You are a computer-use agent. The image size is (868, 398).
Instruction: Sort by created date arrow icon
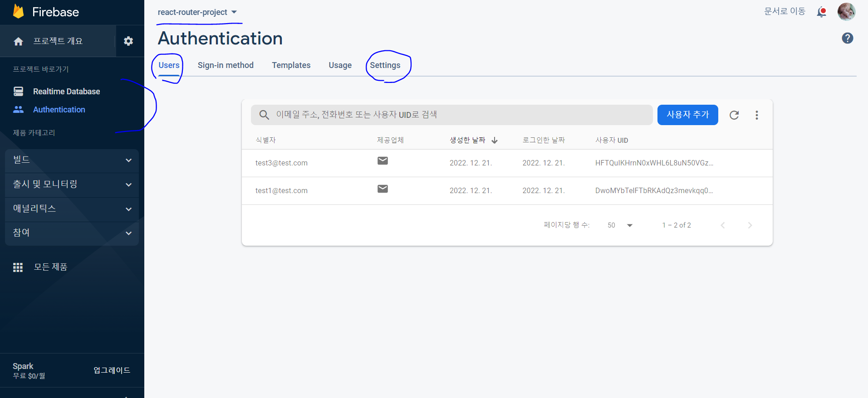click(x=495, y=141)
